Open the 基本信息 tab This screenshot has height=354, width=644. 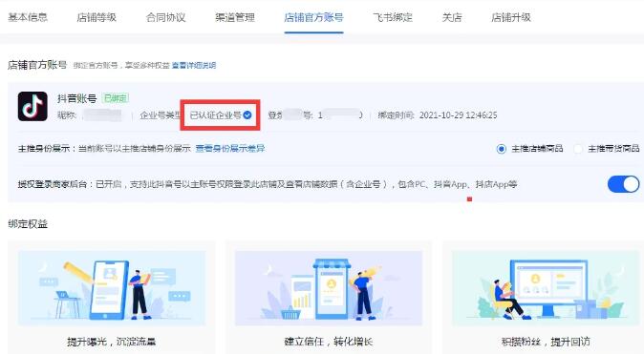[28, 17]
